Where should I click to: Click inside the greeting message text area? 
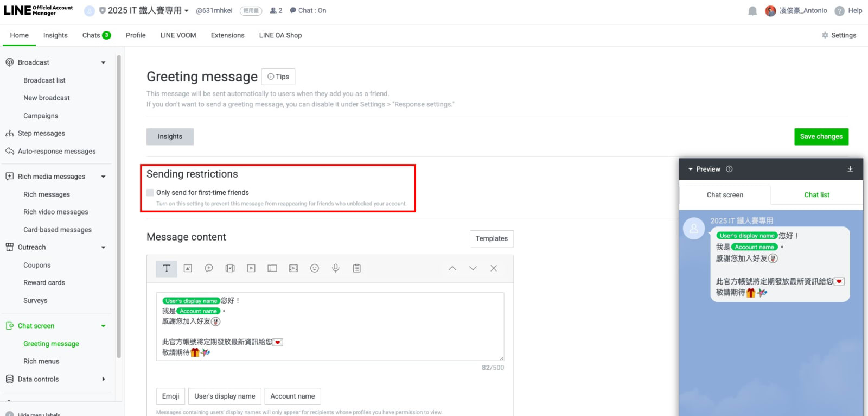330,326
